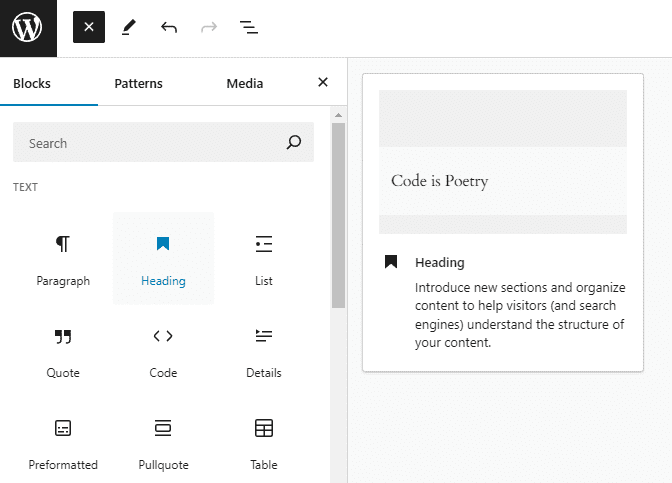Image resolution: width=672 pixels, height=483 pixels.
Task: Add a Code block
Action: click(x=163, y=351)
